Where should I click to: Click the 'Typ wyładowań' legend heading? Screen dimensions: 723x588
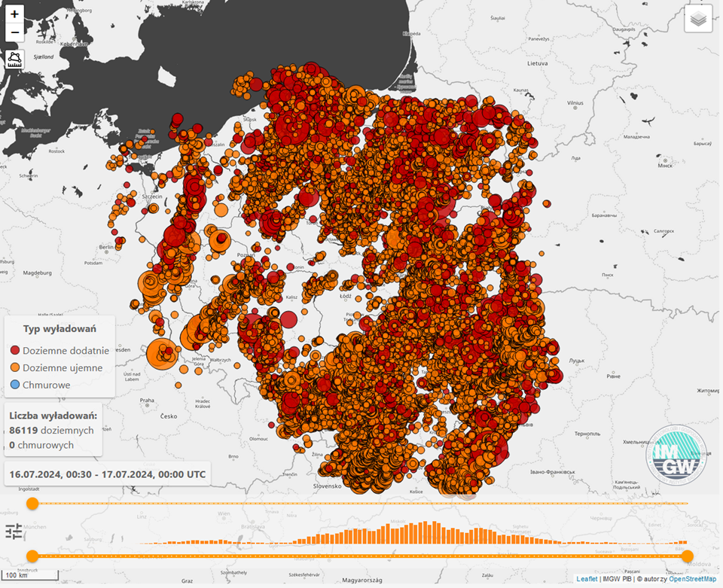(60, 328)
